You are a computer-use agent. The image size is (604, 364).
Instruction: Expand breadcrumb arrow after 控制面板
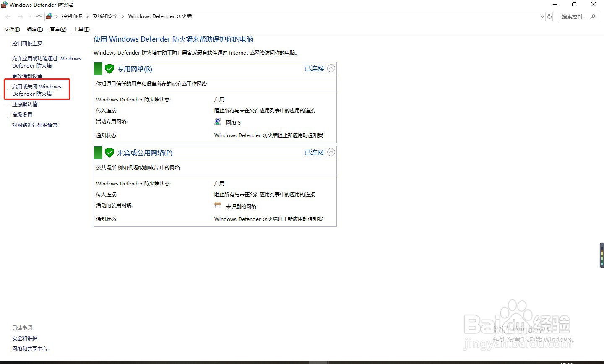pos(87,16)
